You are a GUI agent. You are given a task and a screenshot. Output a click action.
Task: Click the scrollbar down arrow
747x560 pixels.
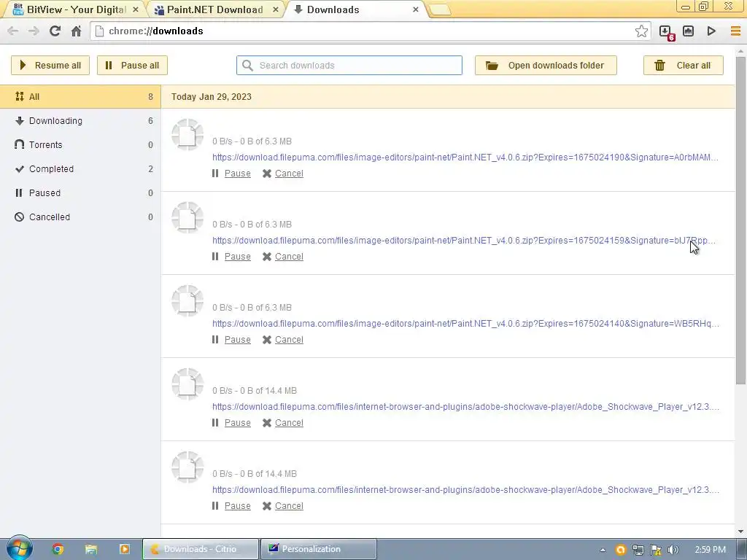click(740, 532)
